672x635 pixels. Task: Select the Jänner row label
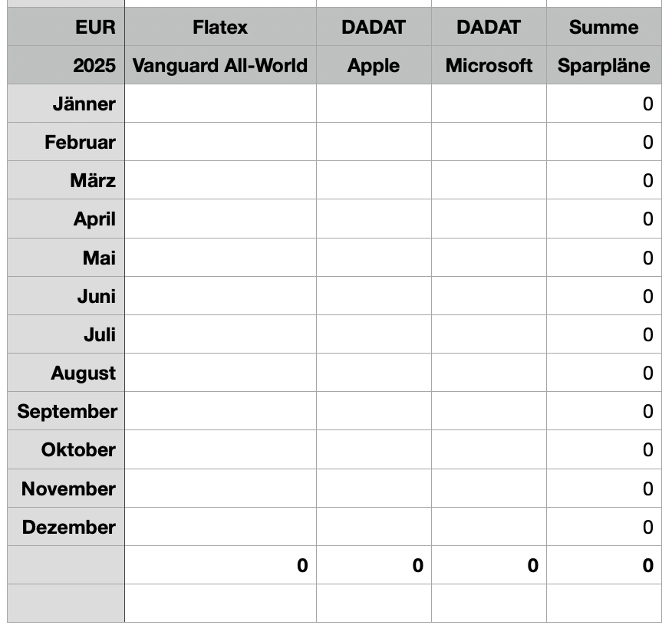click(66, 104)
